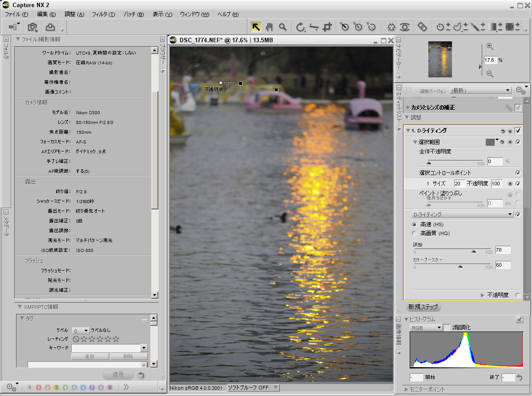Screen dimensions: 532x396
Task: Select the Hand tool in the toolbar
Action: (x=269, y=27)
